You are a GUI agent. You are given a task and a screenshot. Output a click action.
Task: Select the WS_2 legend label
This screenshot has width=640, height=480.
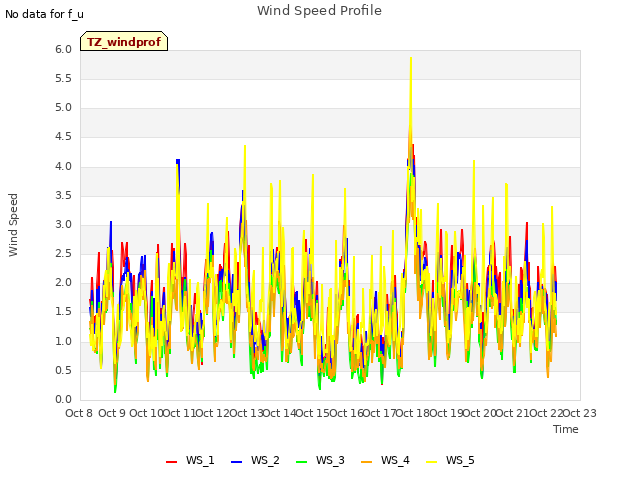[x=265, y=460]
